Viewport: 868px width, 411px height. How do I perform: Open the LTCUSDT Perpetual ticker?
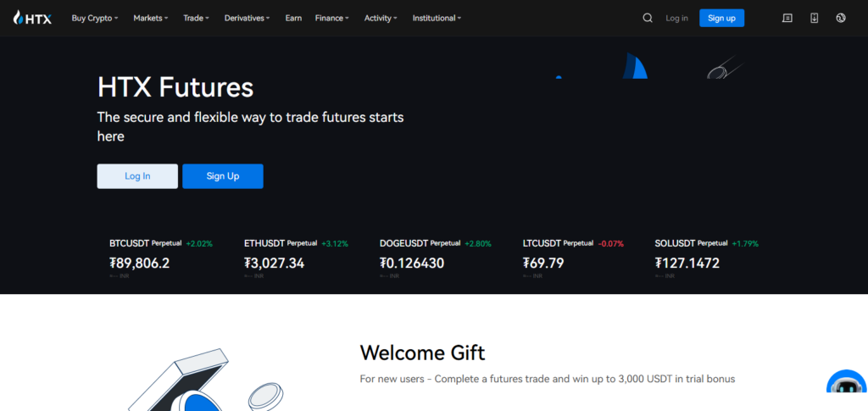pyautogui.click(x=573, y=258)
